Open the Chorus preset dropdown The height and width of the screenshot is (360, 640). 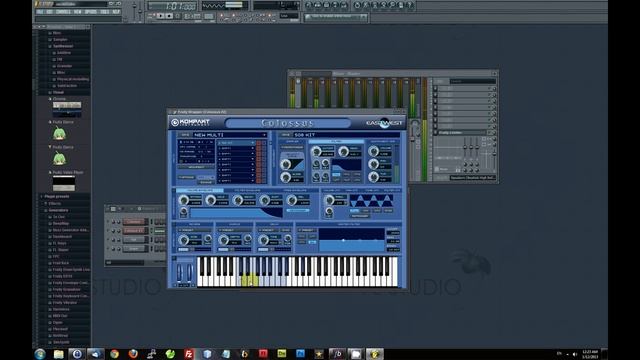click(x=234, y=230)
